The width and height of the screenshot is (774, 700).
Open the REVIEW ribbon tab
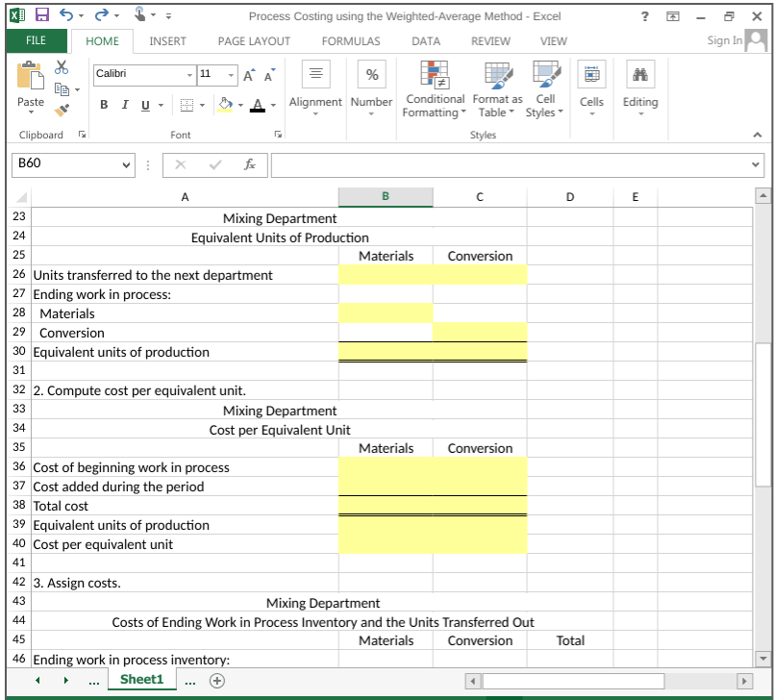coord(490,41)
